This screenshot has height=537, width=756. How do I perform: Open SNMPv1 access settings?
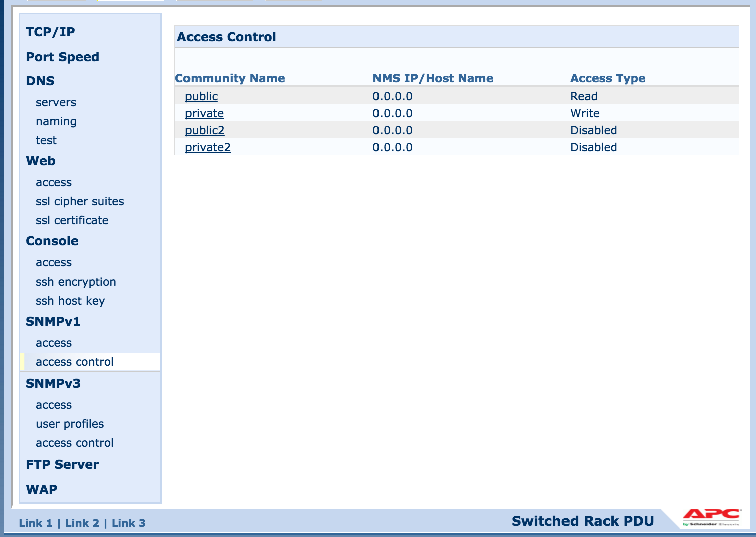coord(53,343)
